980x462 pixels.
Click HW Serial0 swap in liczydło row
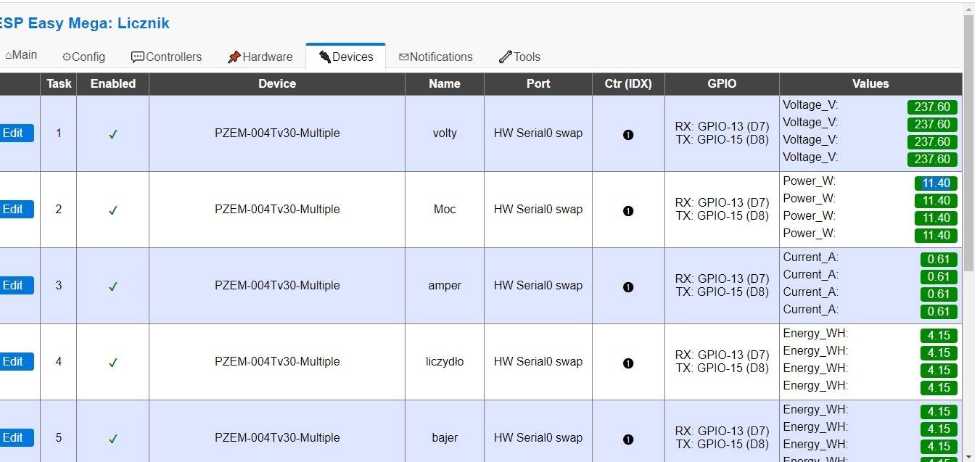[x=538, y=362]
